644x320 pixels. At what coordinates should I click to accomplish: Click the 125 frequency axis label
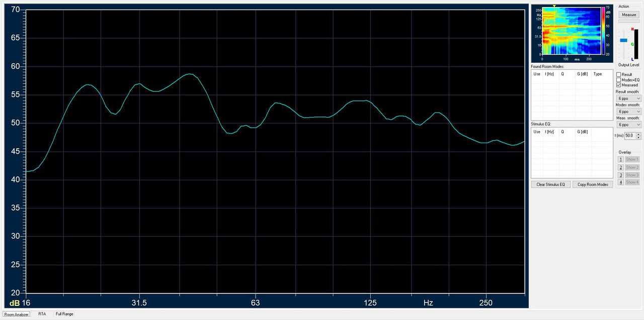click(370, 303)
